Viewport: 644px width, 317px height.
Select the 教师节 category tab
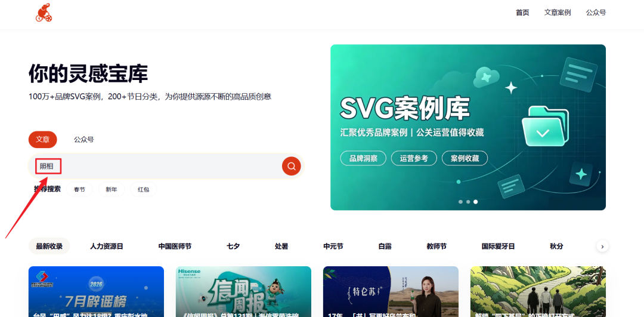(x=436, y=247)
